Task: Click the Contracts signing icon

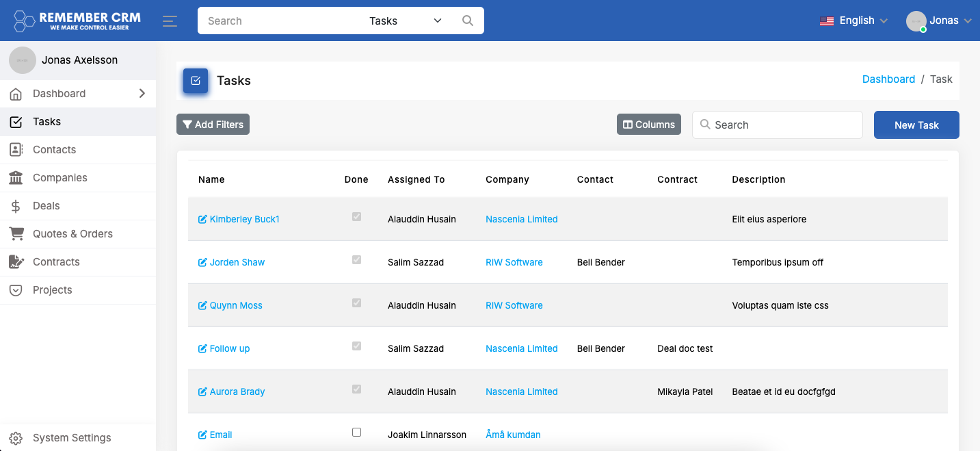Action: click(x=16, y=261)
